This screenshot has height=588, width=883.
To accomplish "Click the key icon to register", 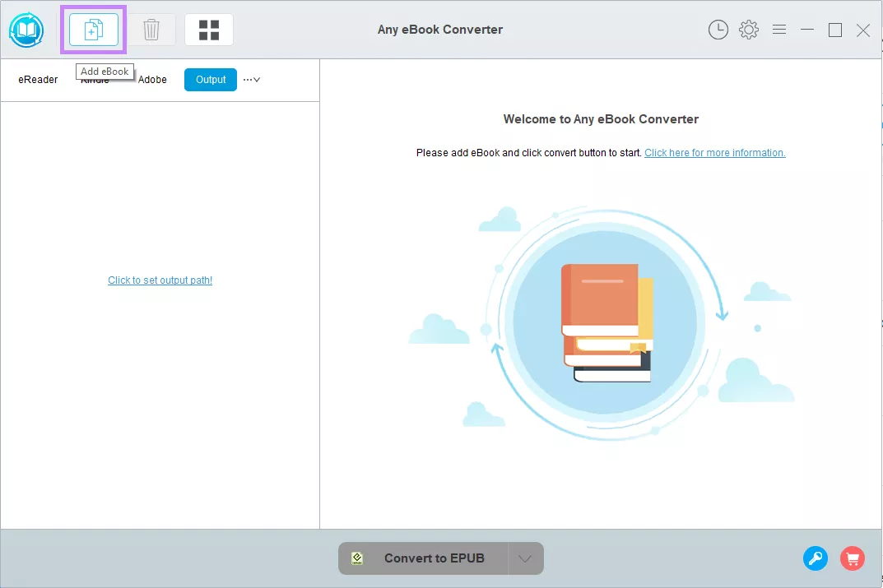I will tap(815, 558).
